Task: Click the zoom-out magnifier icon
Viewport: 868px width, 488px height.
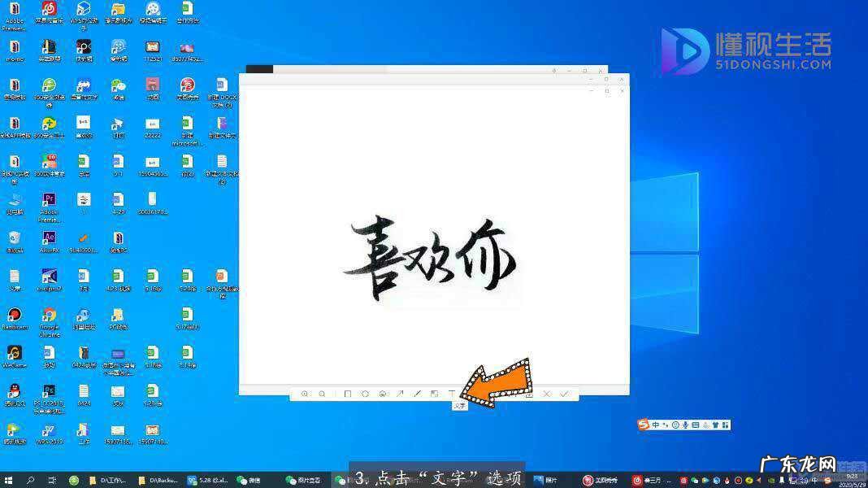Action: point(323,394)
